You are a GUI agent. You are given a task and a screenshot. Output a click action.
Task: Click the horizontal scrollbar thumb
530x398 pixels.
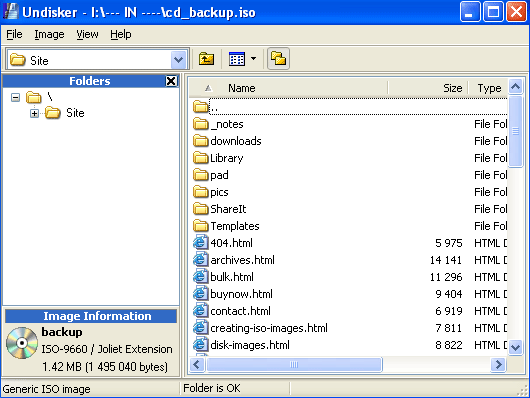(294, 365)
